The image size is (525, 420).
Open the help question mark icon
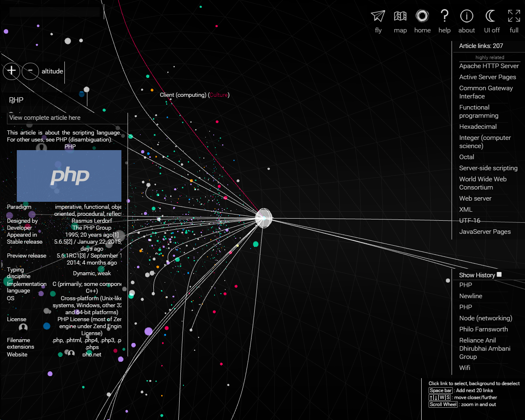coord(444,16)
